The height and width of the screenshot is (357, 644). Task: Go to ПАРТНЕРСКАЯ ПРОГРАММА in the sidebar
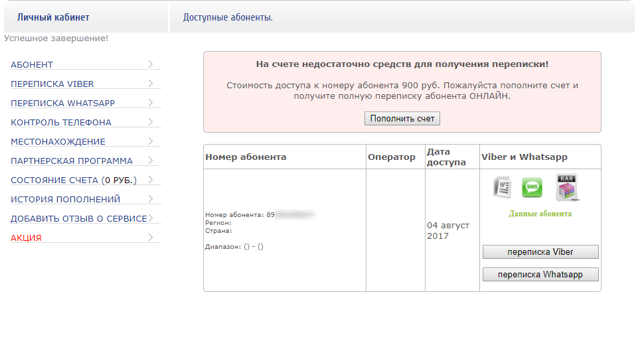click(72, 161)
